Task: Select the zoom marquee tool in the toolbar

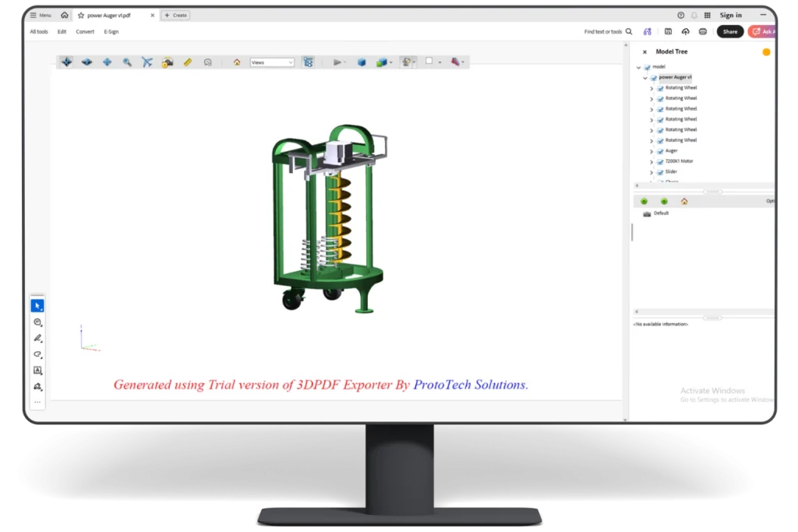Action: (126, 62)
